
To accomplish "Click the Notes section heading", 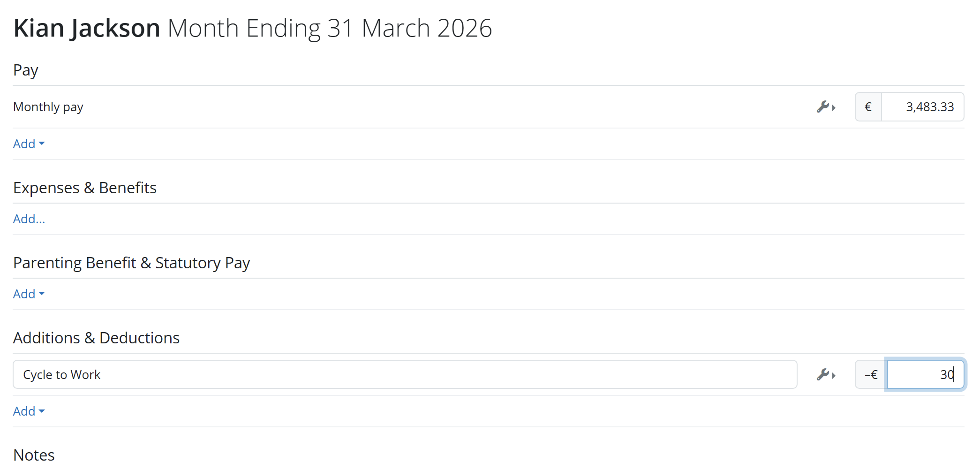I will point(34,455).
